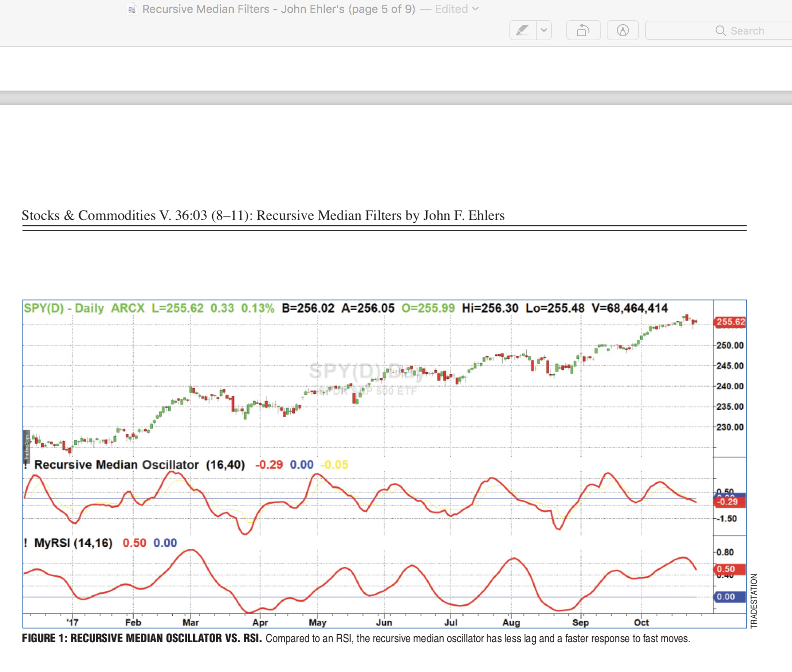792x672 pixels.
Task: Click the 'Hi=256.30' high value
Action: click(x=490, y=308)
